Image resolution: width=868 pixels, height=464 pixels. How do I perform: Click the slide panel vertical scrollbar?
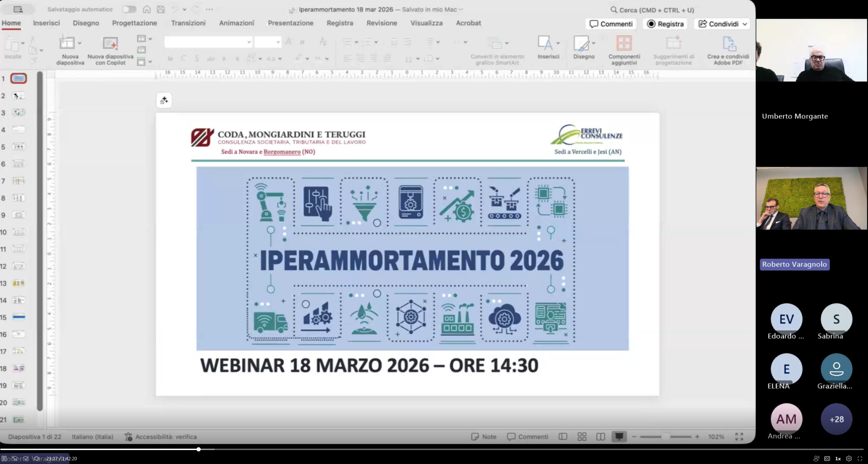[40, 241]
